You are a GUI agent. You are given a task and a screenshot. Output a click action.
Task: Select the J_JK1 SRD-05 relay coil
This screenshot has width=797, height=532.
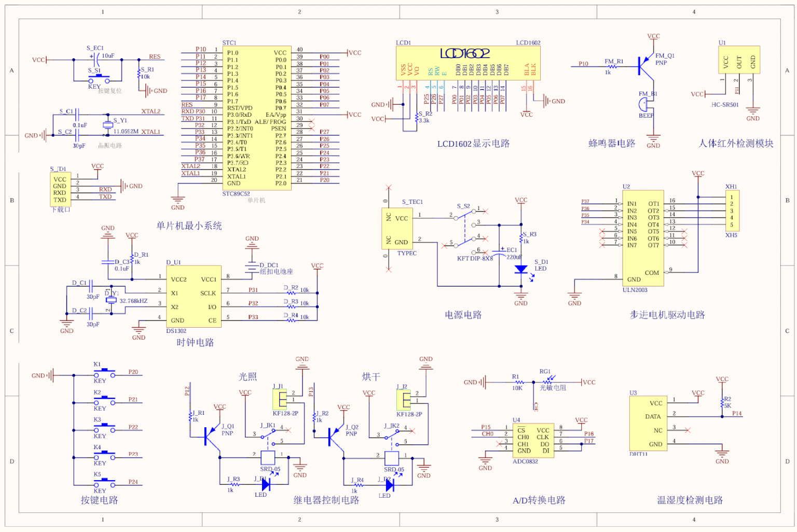268,458
